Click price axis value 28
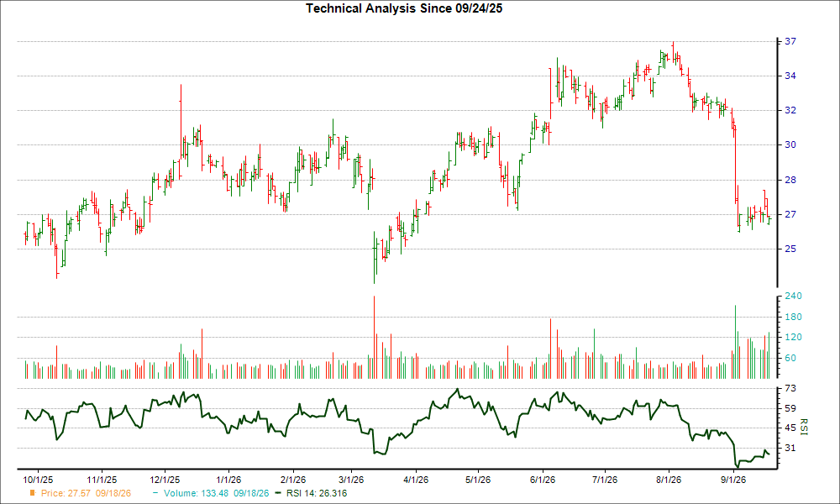The height and width of the screenshot is (504, 840). click(x=790, y=180)
